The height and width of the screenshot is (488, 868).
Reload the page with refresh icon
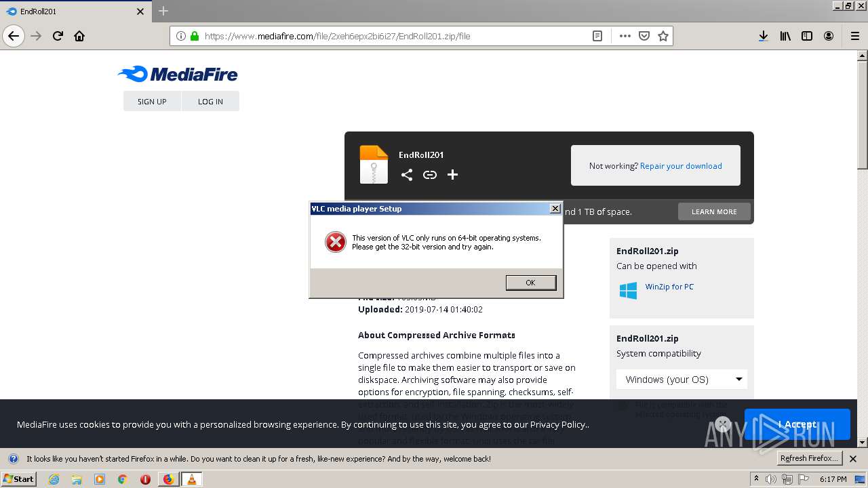click(58, 36)
